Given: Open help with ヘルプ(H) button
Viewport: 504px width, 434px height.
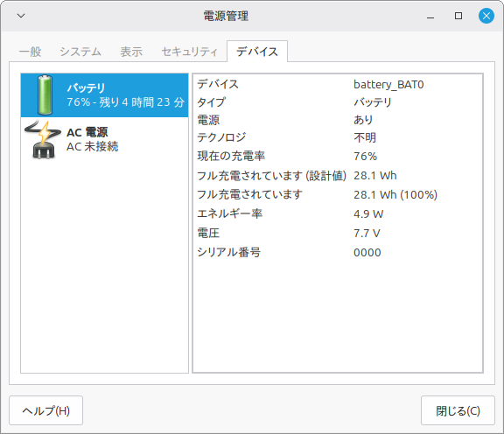Looking at the screenshot, I should pos(46,410).
